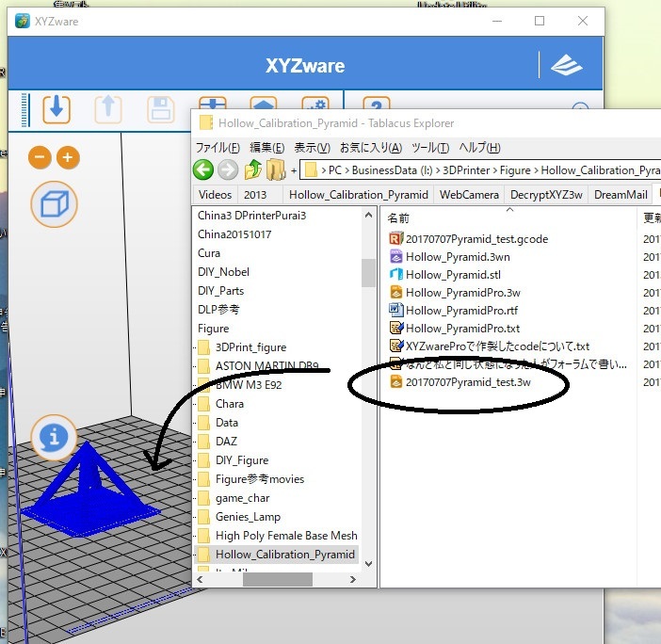This screenshot has height=644, width=661.
Task: Click the Save floppy icon in XYZware
Action: point(161,109)
